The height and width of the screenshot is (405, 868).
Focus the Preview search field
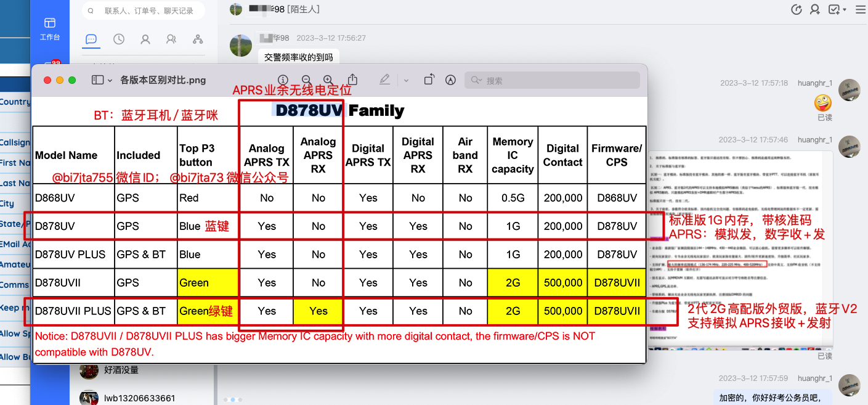552,80
